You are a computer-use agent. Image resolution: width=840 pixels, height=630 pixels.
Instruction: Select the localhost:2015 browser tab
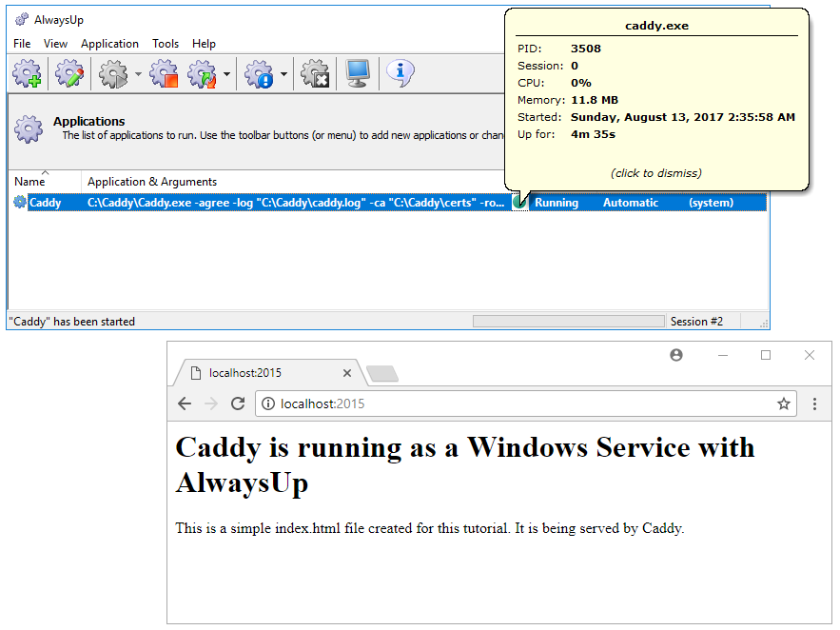click(x=268, y=373)
